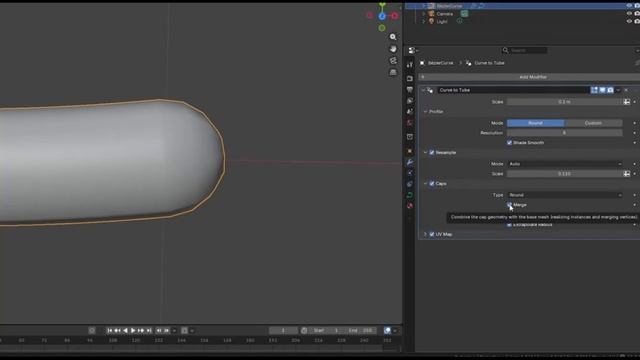Click the viewport zoom magnifier icon
Image resolution: width=640 pixels, height=360 pixels.
pos(393,37)
